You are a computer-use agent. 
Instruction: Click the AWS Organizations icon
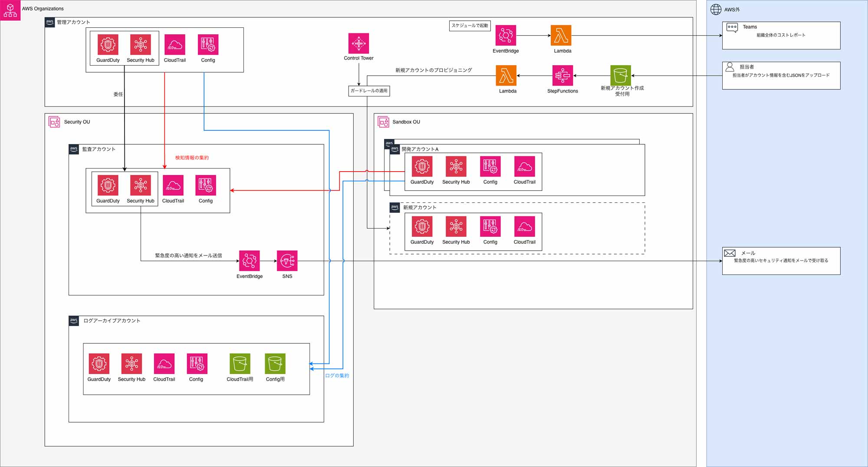coord(10,10)
